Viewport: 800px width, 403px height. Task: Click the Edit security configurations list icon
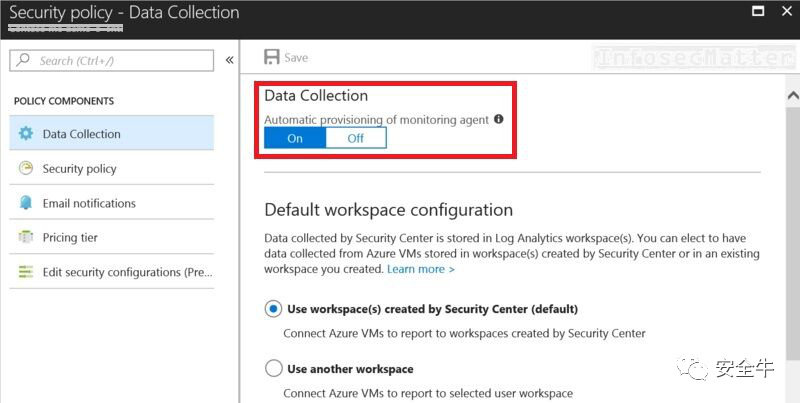[x=26, y=271]
